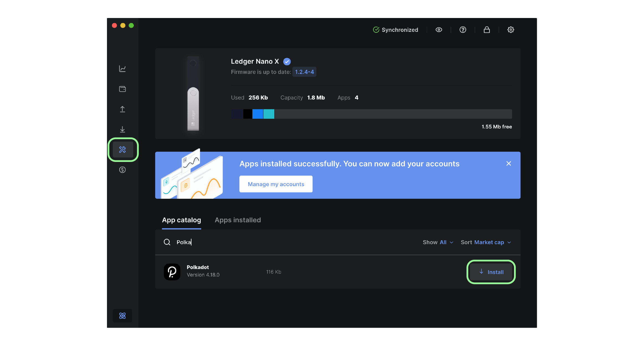
Task: Click the Ledger Nano X device name
Action: click(255, 61)
